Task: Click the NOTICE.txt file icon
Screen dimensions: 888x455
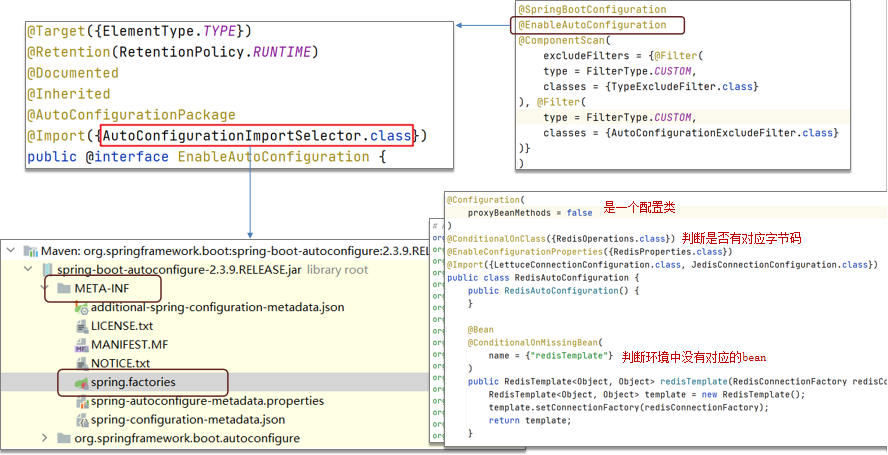Action: tap(82, 363)
